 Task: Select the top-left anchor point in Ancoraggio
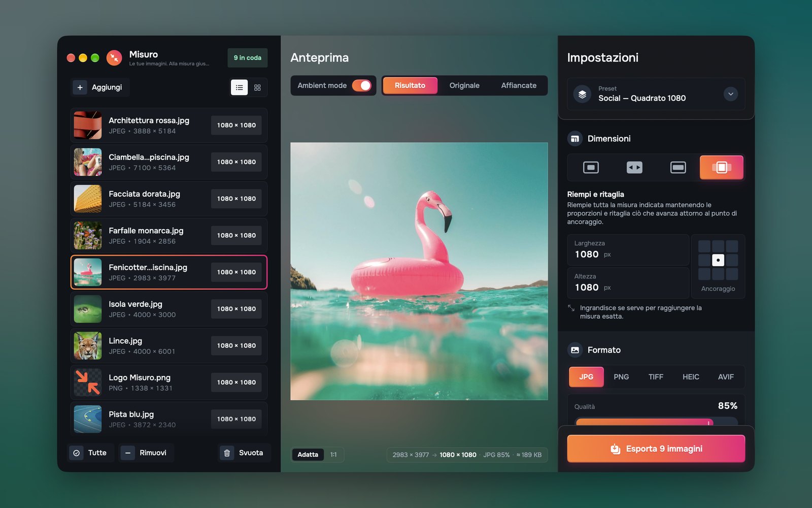point(704,246)
